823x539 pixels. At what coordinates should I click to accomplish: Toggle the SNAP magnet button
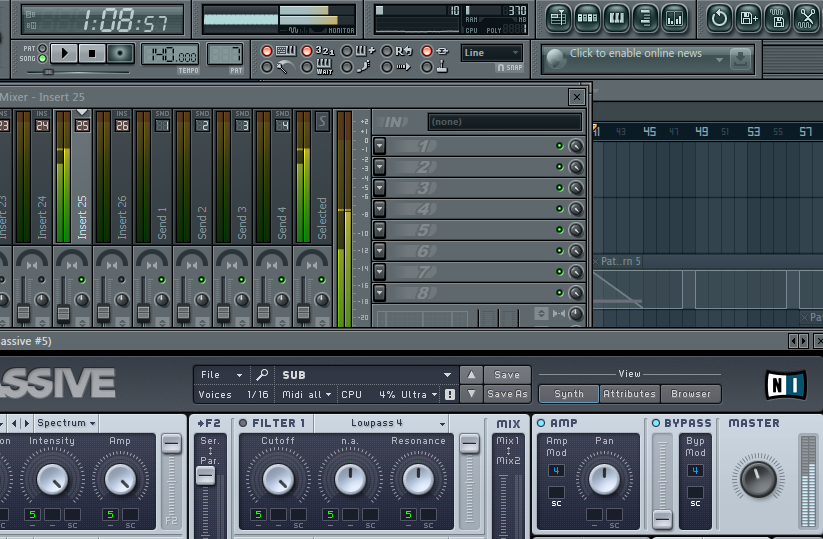509,68
